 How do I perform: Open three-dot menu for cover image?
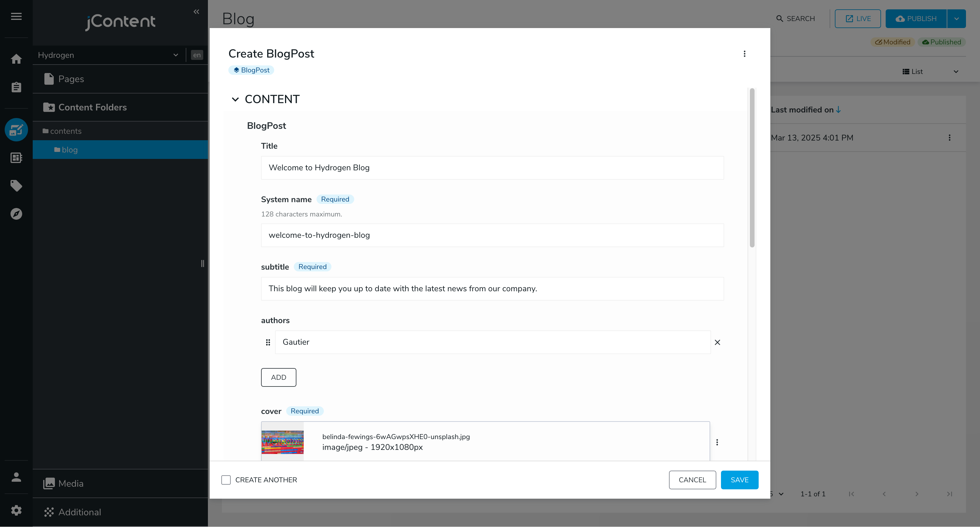[x=717, y=442]
